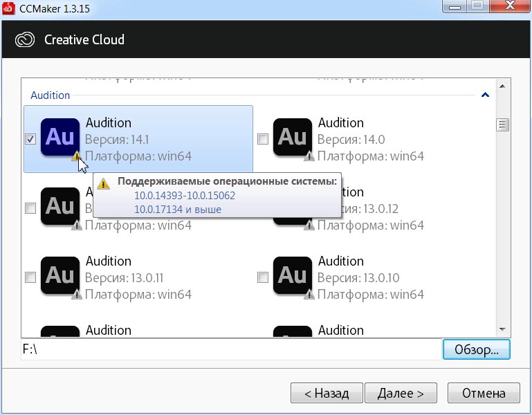The width and height of the screenshot is (532, 415).
Task: Click the warning triangle on Audition 14.1
Action: pos(77,156)
